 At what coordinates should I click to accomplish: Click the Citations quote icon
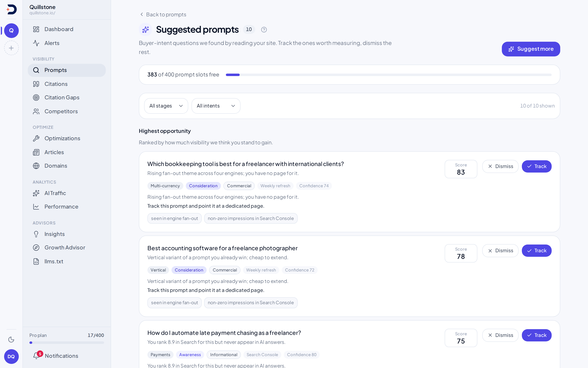[x=36, y=84]
